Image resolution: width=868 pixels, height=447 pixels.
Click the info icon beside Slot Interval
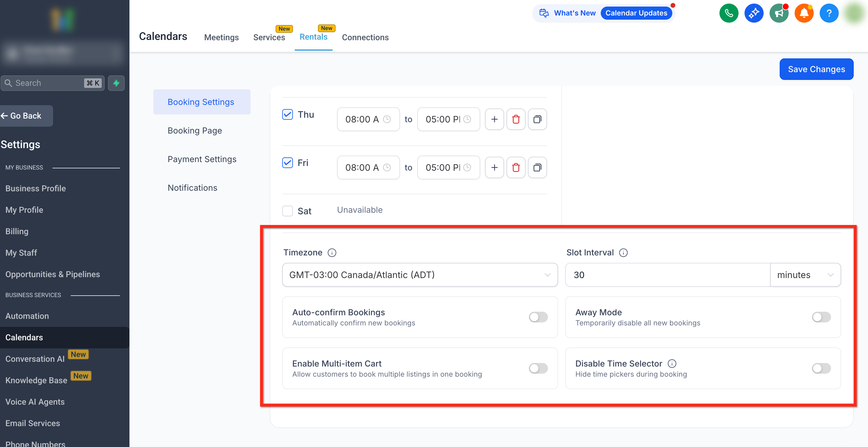point(623,252)
